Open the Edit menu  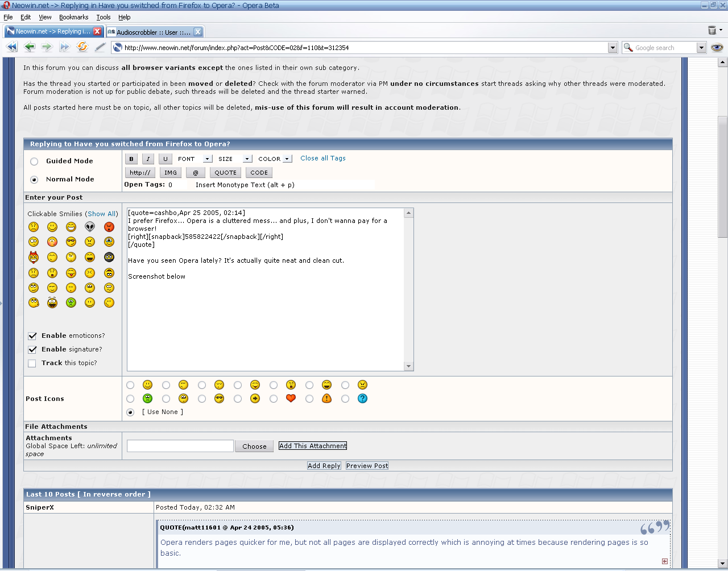pyautogui.click(x=26, y=17)
